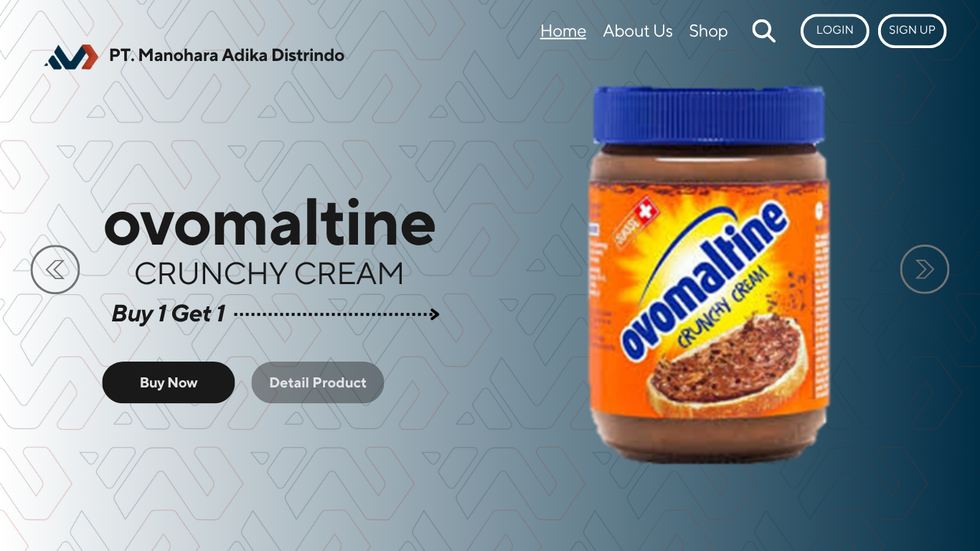980x551 pixels.
Task: Click the company logo icon
Action: coord(71,57)
